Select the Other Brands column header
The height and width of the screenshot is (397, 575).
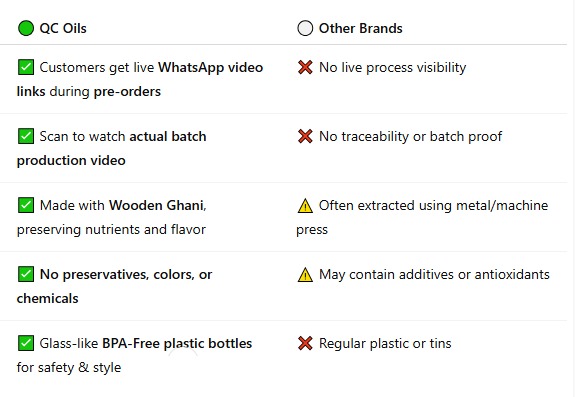[x=360, y=28]
